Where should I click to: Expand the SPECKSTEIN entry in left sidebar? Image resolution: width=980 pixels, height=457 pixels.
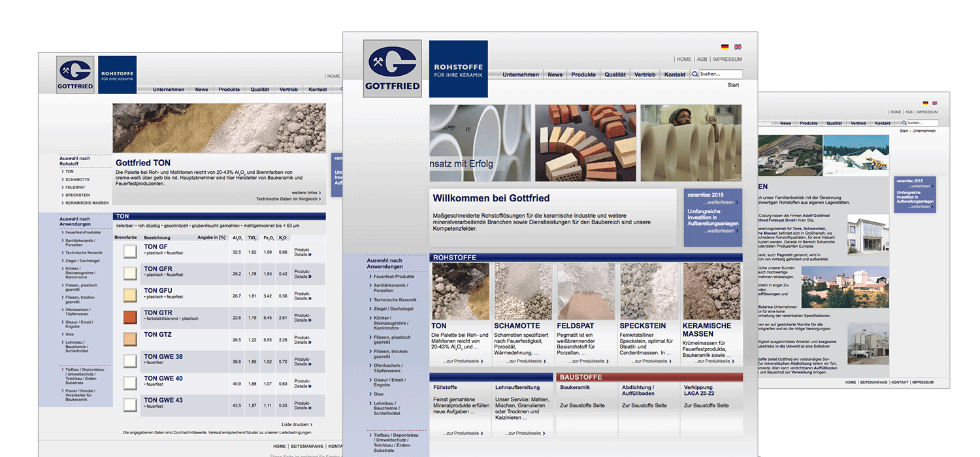(77, 195)
